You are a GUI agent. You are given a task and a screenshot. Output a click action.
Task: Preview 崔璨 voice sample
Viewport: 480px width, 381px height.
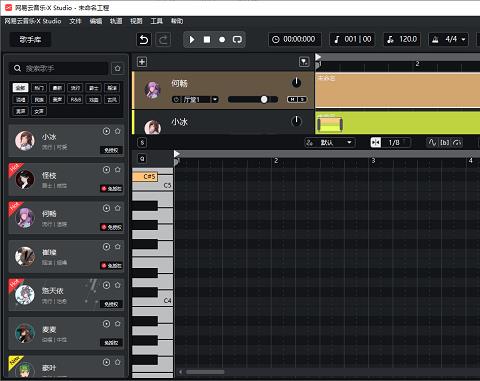(x=106, y=247)
